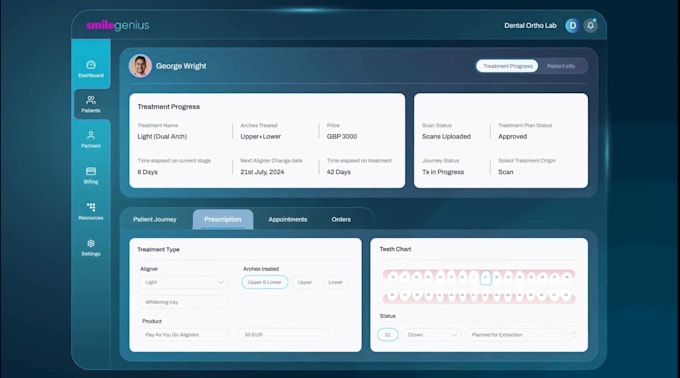Image resolution: width=680 pixels, height=378 pixels.
Task: Open the Resources sidebar icon
Action: (91, 211)
